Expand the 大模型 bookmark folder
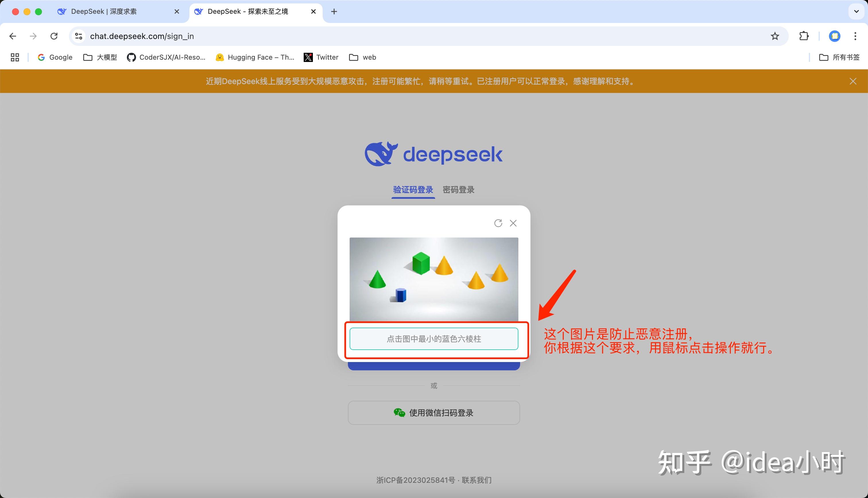Image resolution: width=868 pixels, height=498 pixels. (x=100, y=57)
